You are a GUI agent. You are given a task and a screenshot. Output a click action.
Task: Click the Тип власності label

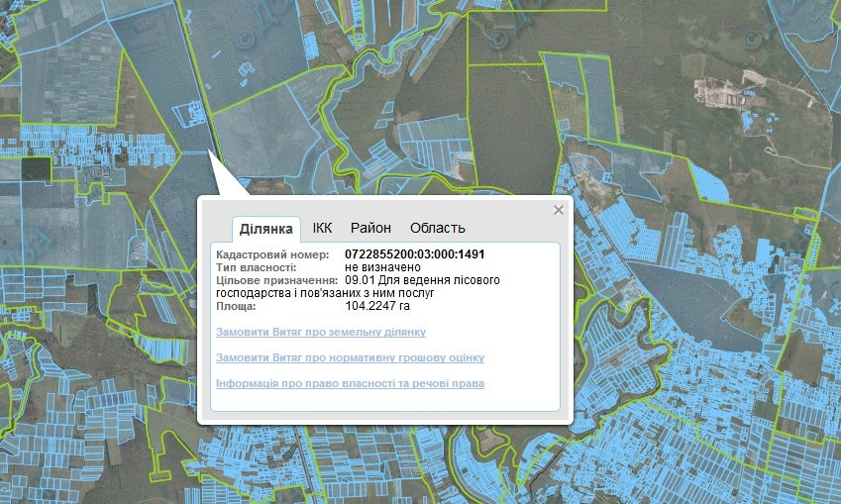tap(256, 267)
